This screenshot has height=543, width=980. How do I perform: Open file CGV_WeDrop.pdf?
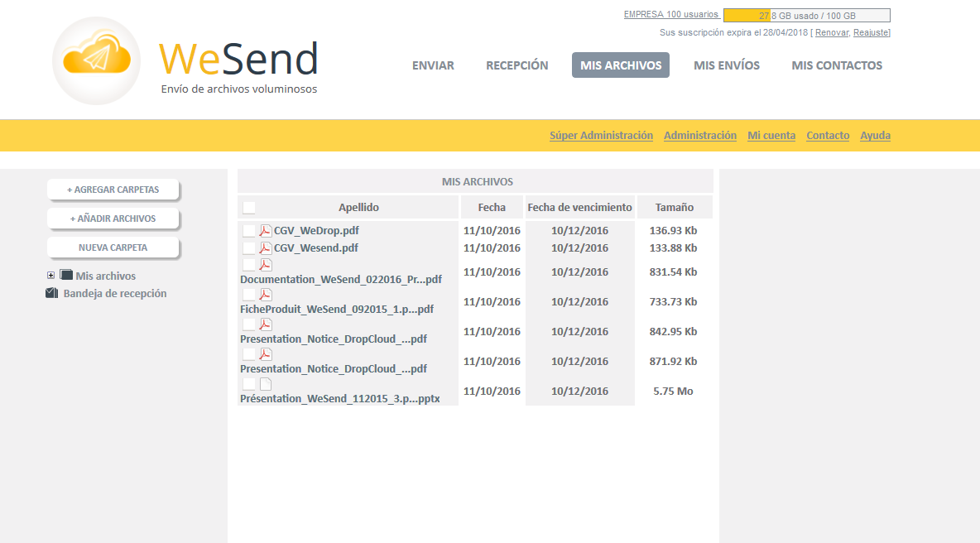tap(316, 231)
